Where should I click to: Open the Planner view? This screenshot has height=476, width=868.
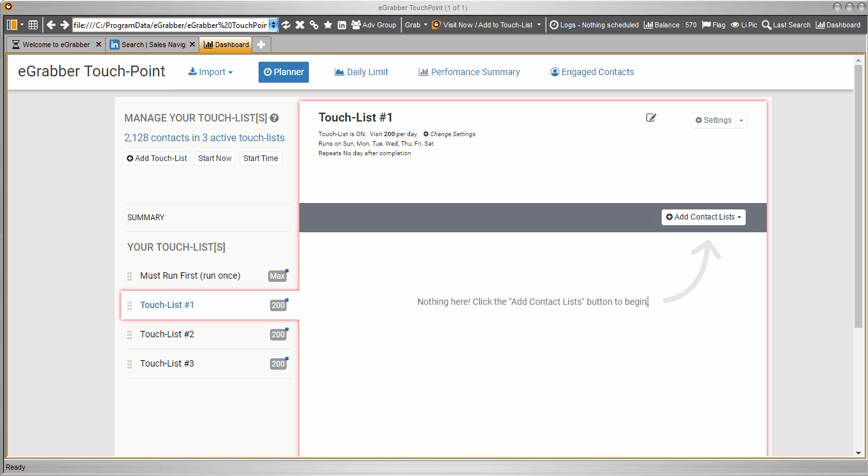click(283, 72)
